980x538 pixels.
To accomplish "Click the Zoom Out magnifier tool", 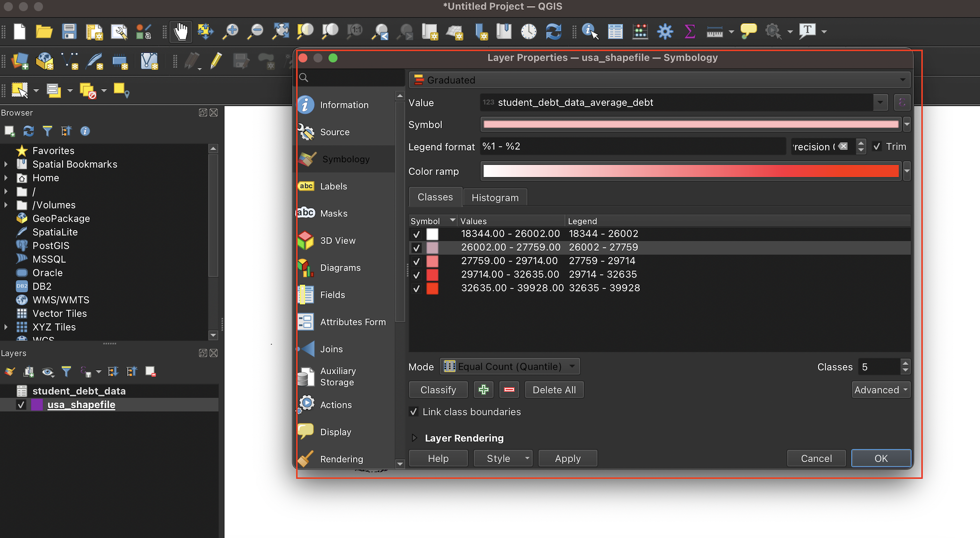I will (x=256, y=31).
